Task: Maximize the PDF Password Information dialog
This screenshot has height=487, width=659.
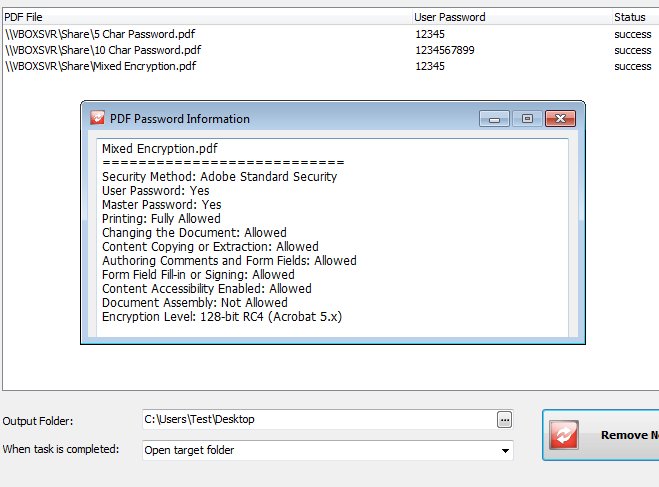Action: point(527,118)
